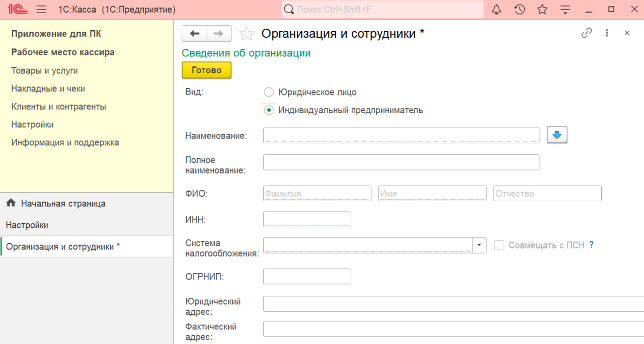Switch to Организация и сотрудники tab
The width and height of the screenshot is (644, 344).
pos(87,246)
